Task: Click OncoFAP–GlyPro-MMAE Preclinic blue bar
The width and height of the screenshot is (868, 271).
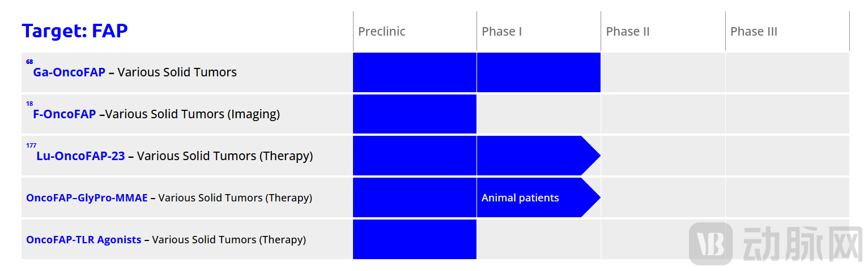Action: click(415, 197)
